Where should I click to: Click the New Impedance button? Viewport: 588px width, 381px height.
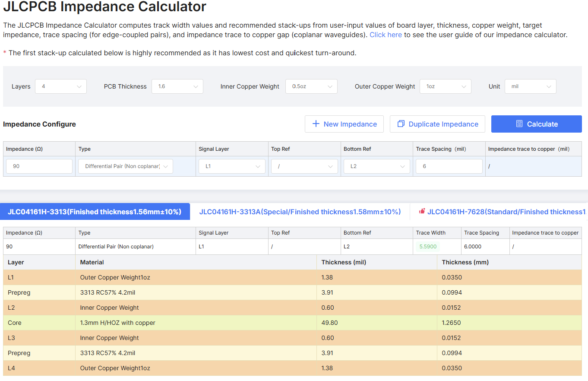click(344, 124)
